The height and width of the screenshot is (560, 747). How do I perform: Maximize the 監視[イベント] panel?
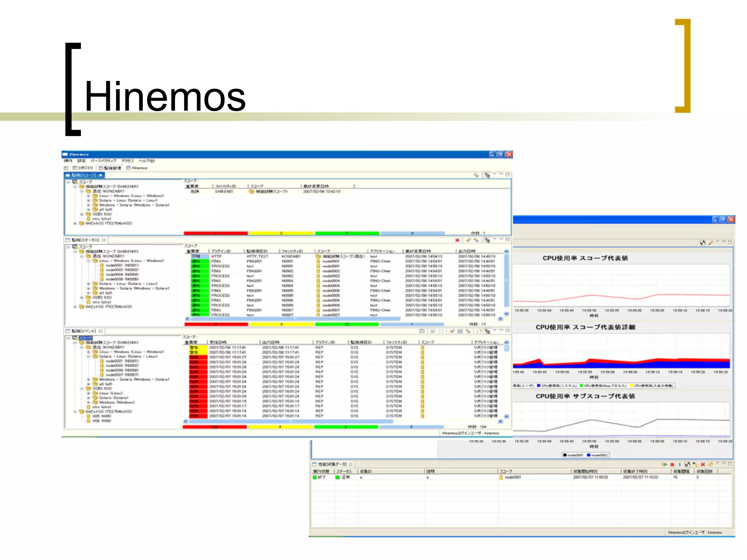tap(508, 331)
